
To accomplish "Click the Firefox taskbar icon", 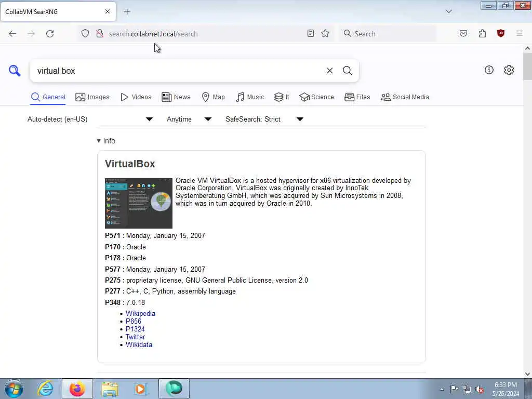I will (77, 389).
